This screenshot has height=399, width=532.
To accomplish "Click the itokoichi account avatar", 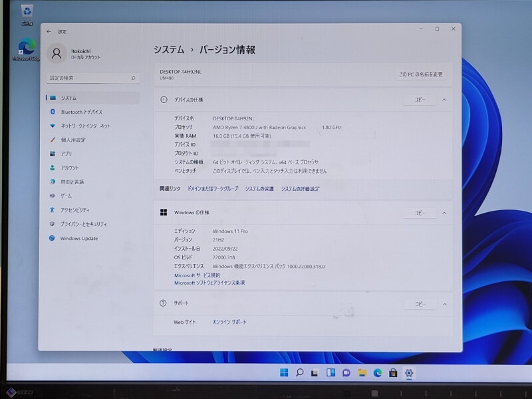I will click(58, 52).
